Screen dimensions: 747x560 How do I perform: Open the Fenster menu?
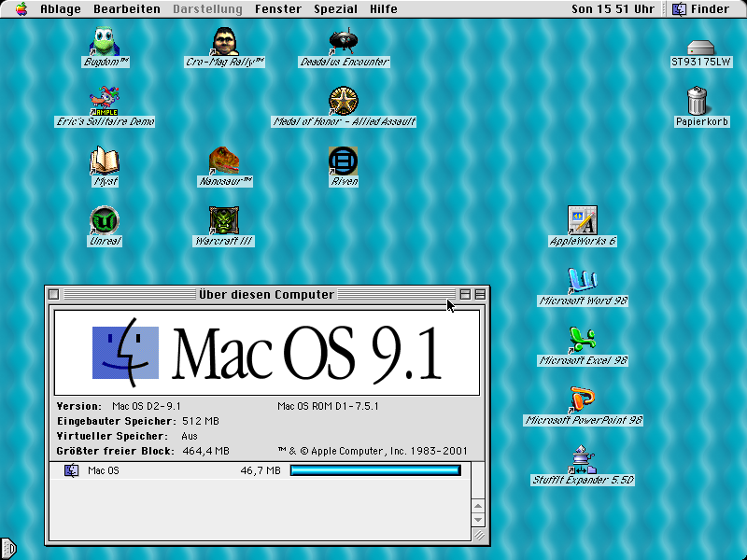coord(278,9)
